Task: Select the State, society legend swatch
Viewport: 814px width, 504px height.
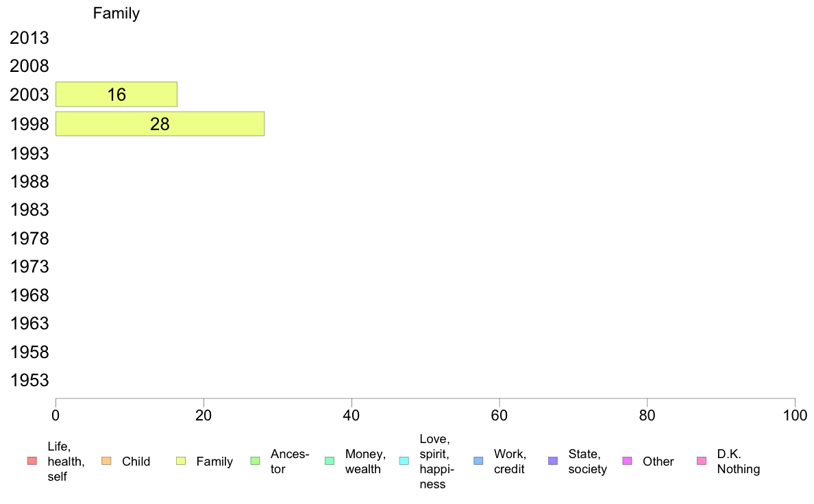Action: [x=553, y=461]
